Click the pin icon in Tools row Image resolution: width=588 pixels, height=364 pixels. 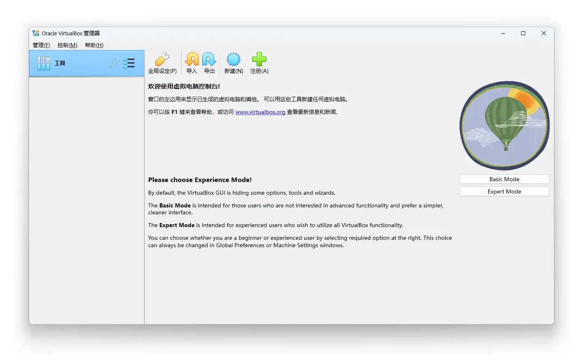coord(114,63)
